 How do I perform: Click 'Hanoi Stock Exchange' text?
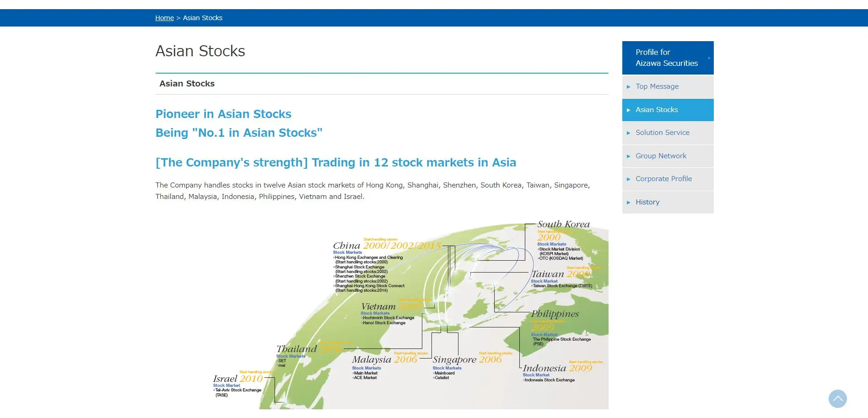384,323
